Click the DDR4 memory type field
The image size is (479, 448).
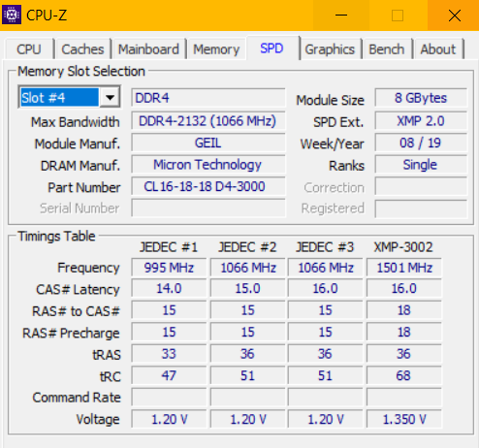coord(208,98)
